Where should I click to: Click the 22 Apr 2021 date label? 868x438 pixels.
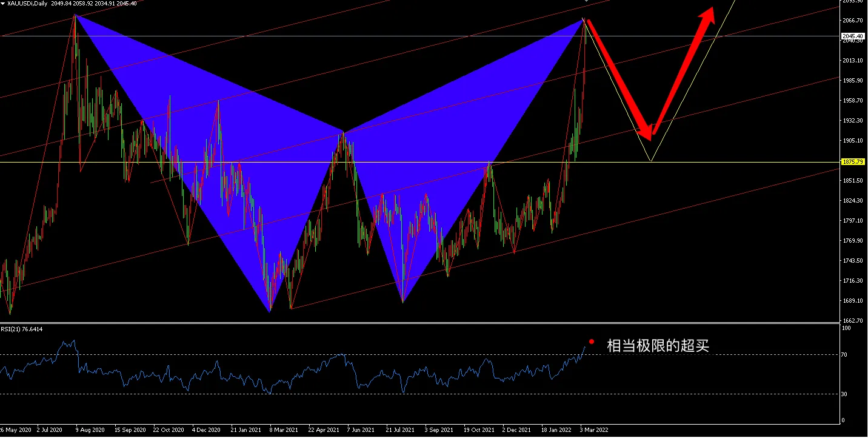pyautogui.click(x=324, y=430)
